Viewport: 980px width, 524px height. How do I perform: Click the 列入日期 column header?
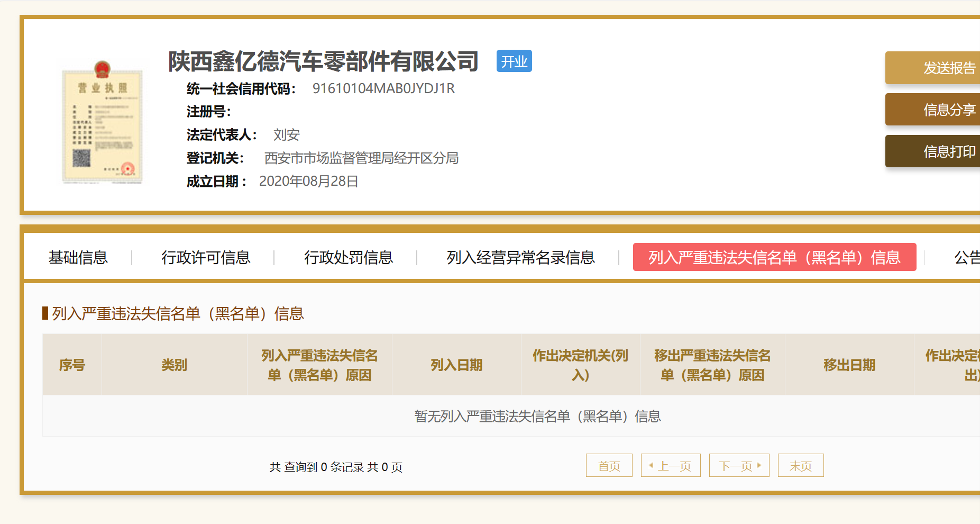[456, 365]
